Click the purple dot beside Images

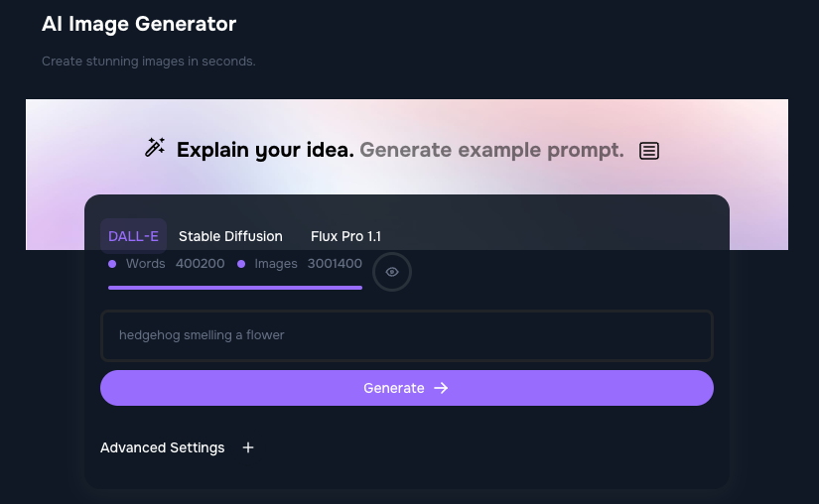pyautogui.click(x=241, y=264)
